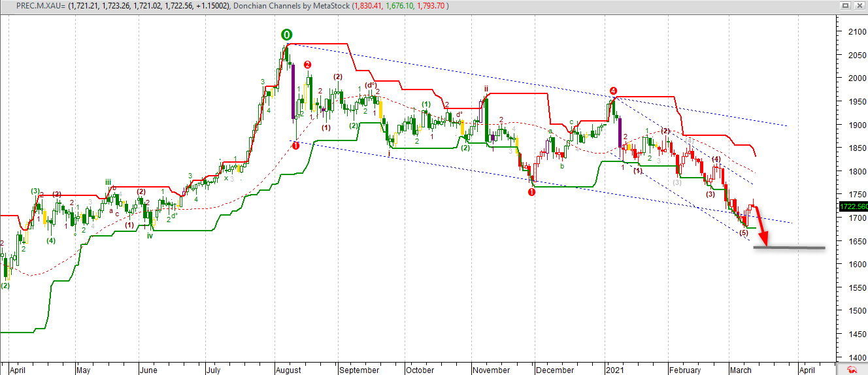Click the red circled 2 wave marker
The width and height of the screenshot is (868, 375).
coord(307,65)
